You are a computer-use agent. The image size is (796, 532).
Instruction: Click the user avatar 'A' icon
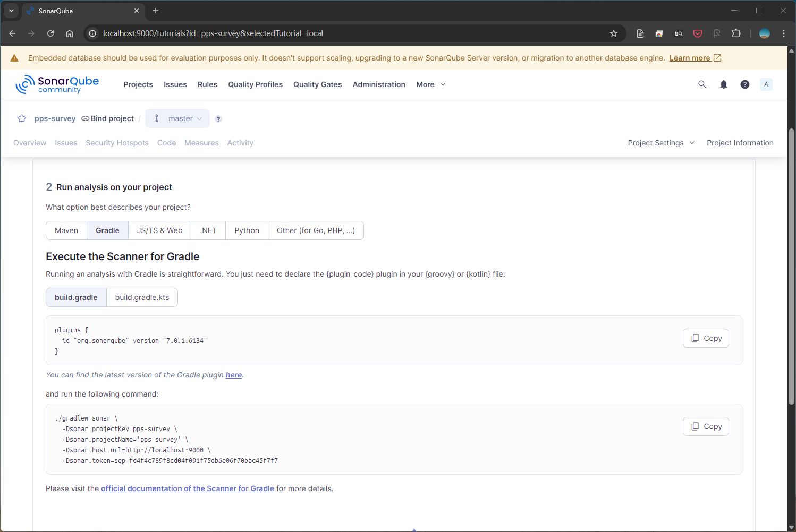tap(766, 84)
